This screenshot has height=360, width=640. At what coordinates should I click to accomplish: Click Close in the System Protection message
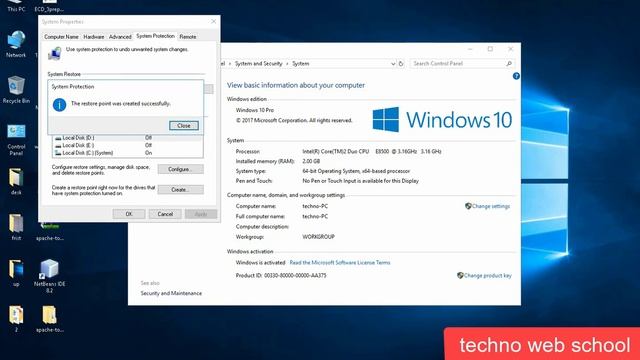pyautogui.click(x=184, y=126)
